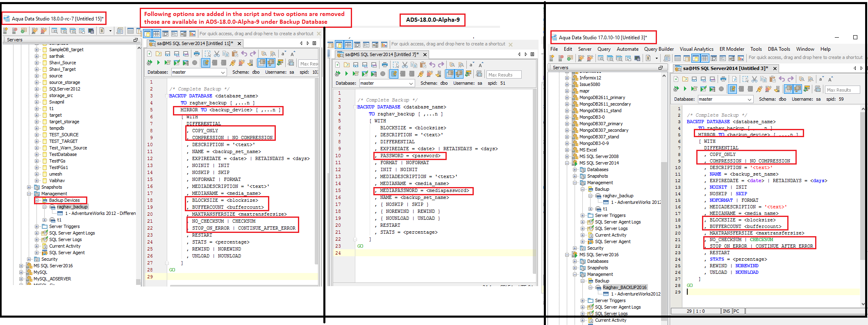Click Undo arrow in Untitled 11 window
This screenshot has height=325, width=868.
pyautogui.click(x=244, y=54)
